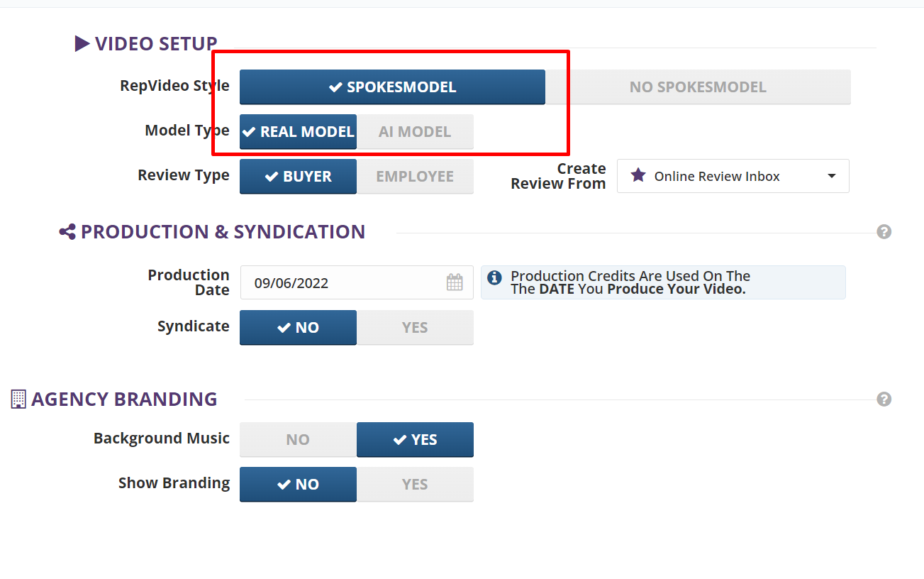Select the No Spokesmodel style option
Screen dimensions: 924x579
click(x=698, y=87)
